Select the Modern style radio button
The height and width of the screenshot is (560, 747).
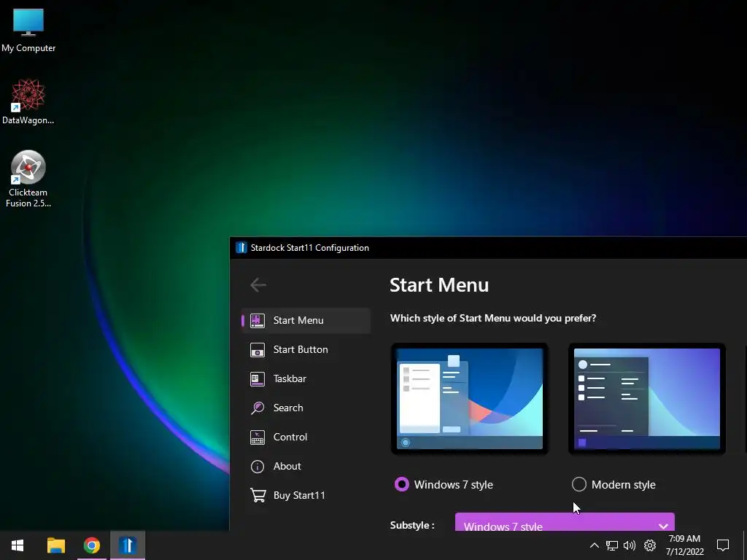click(578, 484)
